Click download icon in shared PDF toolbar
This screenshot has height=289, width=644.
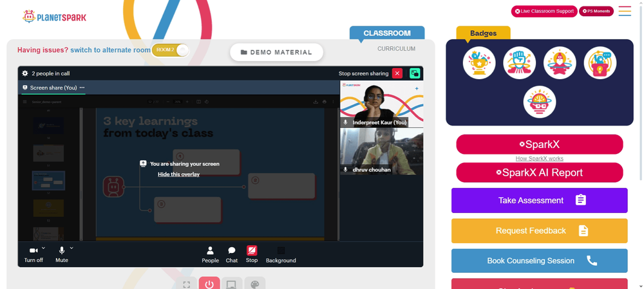click(316, 102)
